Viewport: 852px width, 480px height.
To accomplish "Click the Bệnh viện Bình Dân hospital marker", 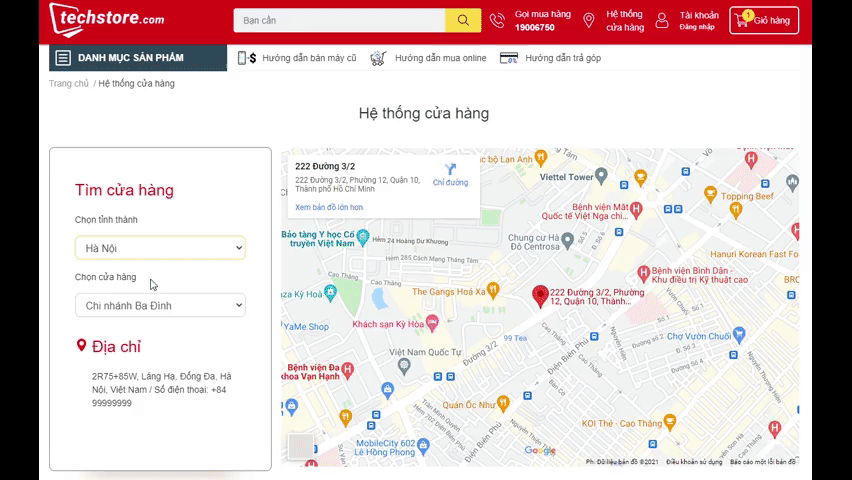I will [x=643, y=273].
